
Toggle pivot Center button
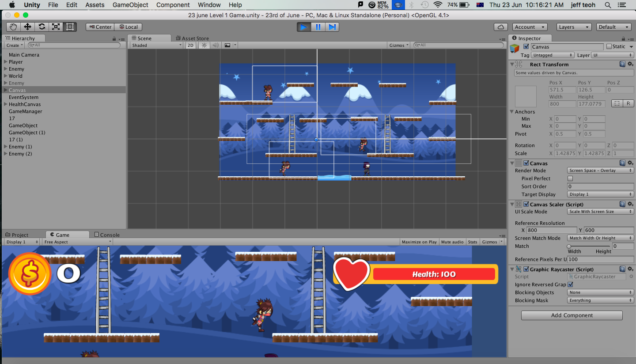pyautogui.click(x=100, y=27)
